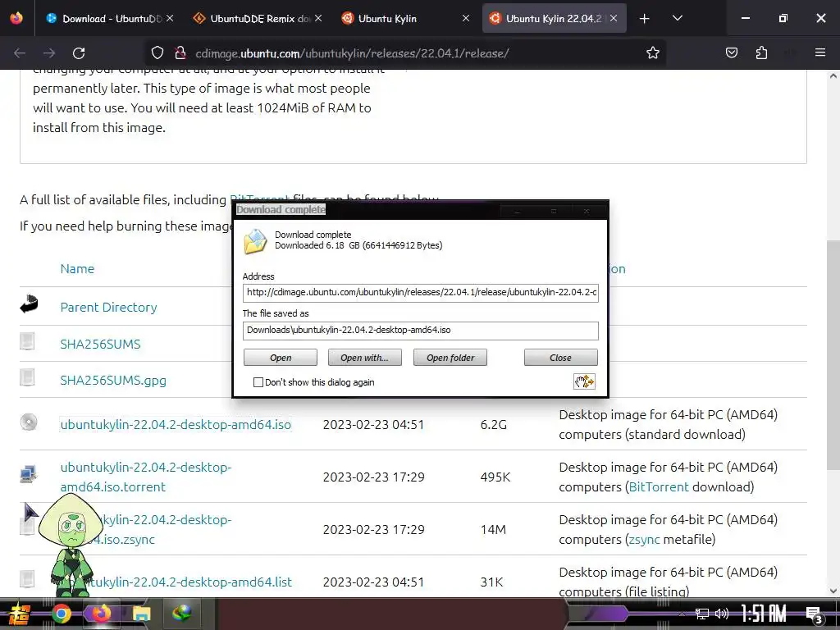Download ubuntukylin-22.04.2-desktop-amd64.iso link
Image resolution: width=840 pixels, height=630 pixels.
[x=176, y=425]
